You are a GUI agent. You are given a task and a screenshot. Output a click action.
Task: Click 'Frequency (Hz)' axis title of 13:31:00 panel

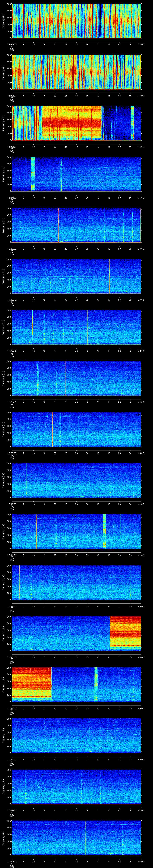4,21
